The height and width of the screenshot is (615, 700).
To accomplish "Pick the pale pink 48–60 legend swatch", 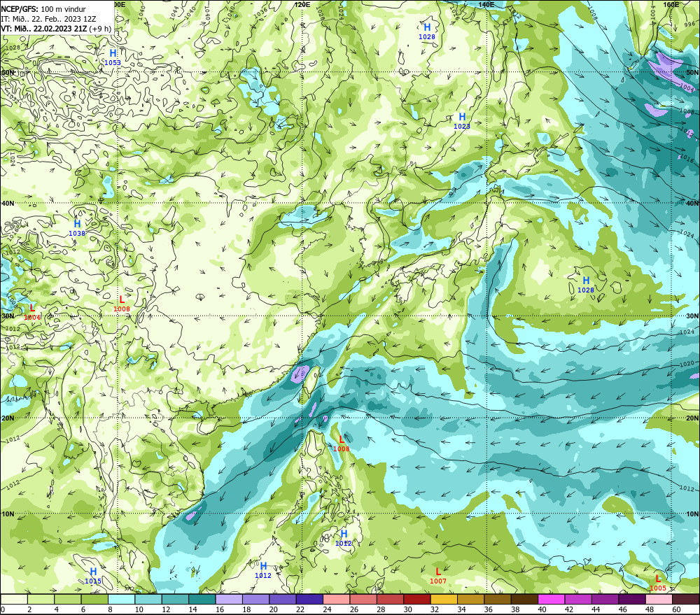I will tap(659, 599).
